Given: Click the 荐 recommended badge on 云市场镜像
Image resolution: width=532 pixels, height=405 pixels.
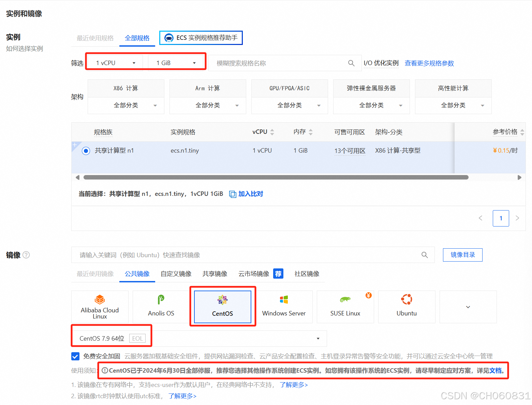Looking at the screenshot, I should (278, 274).
